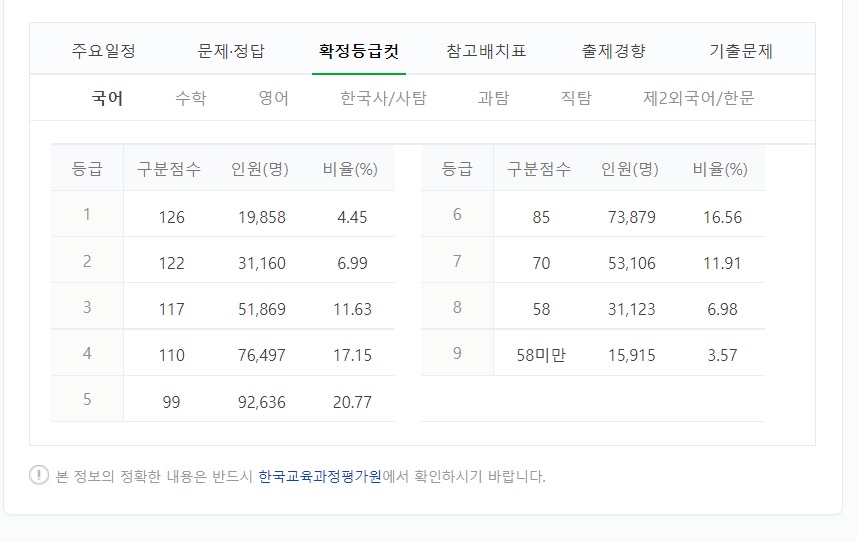The height and width of the screenshot is (542, 857).
Task: Select the 과탐 subject tab
Action: [494, 98]
